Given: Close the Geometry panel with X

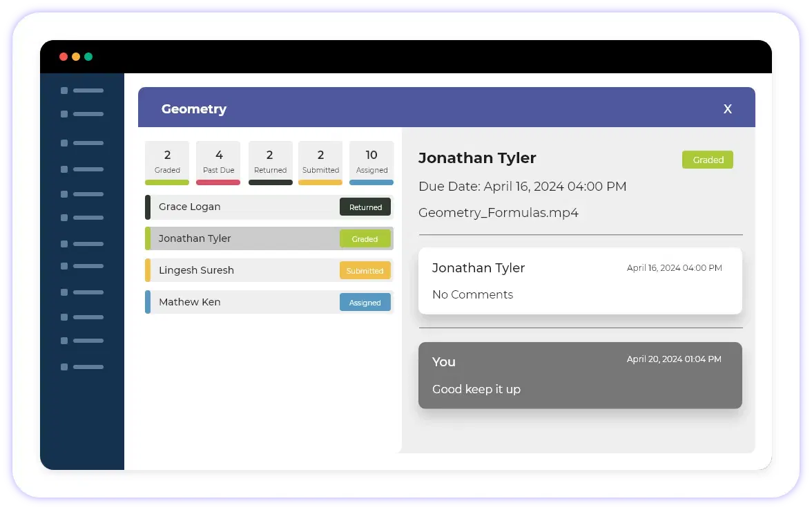Looking at the screenshot, I should pyautogui.click(x=728, y=109).
